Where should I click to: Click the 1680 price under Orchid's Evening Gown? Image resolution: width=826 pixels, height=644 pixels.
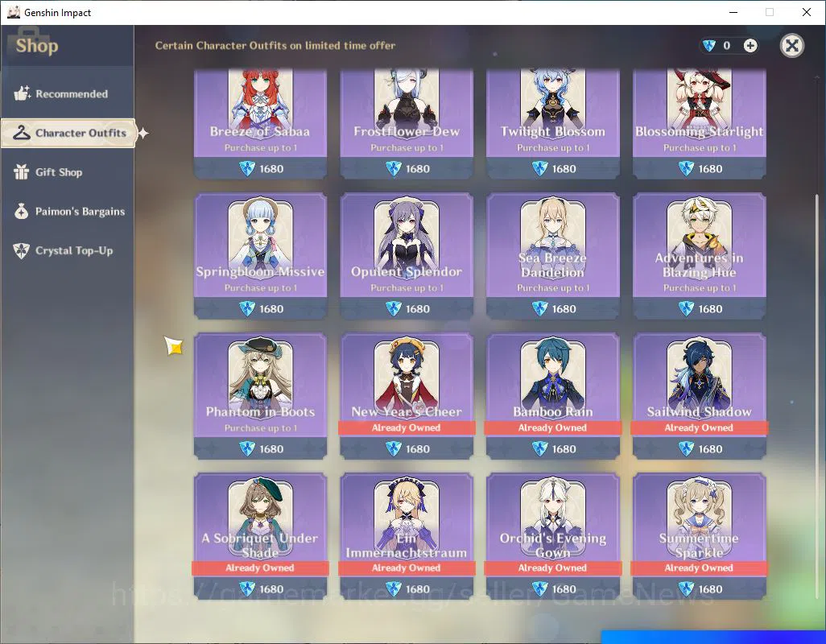coord(552,588)
